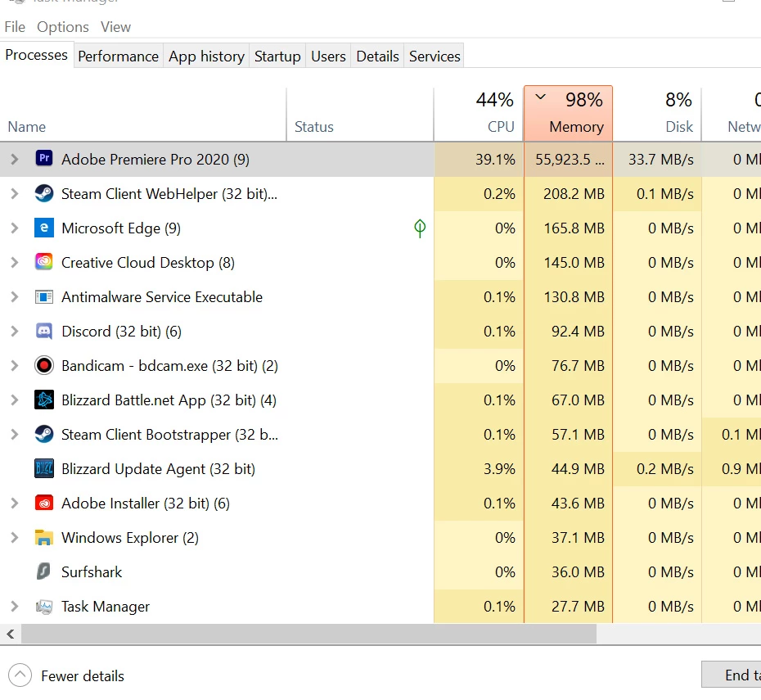
Task: Click the Bandicam record icon
Action: [44, 365]
